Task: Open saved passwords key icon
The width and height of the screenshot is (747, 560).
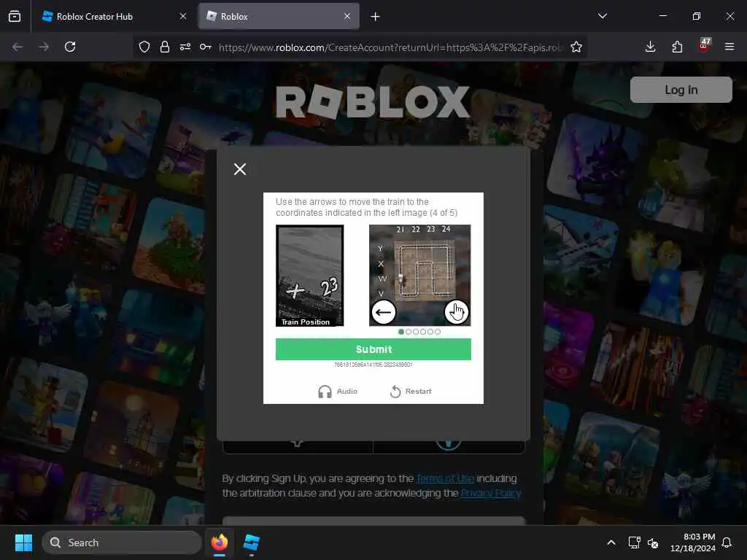Action: coord(205,47)
